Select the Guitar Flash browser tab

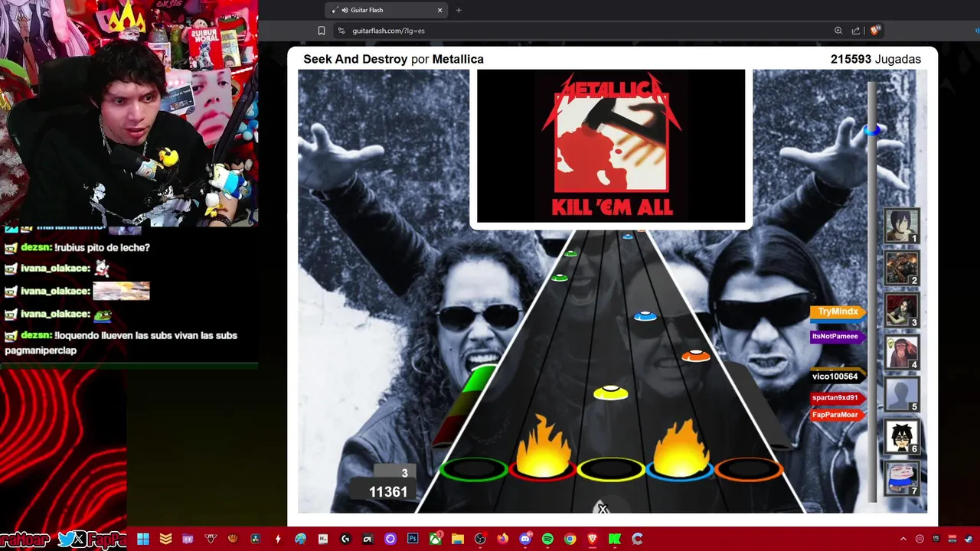(387, 10)
